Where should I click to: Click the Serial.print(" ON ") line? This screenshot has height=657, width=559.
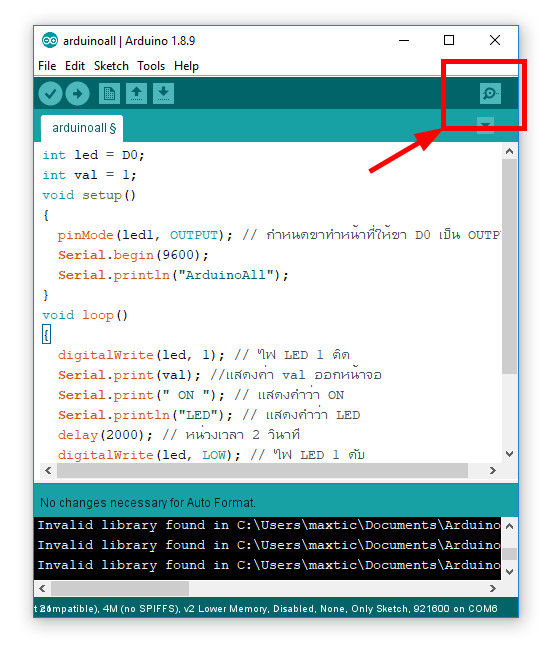coord(201,395)
